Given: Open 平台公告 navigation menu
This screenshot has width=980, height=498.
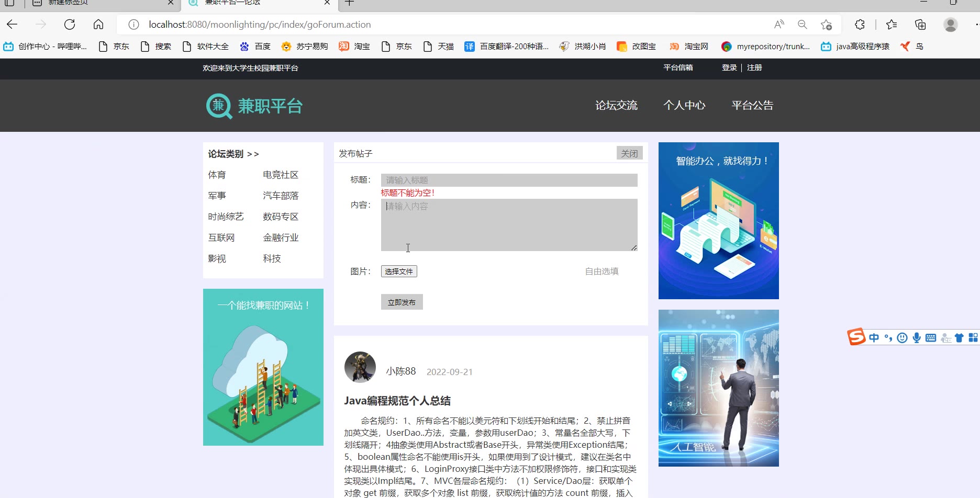Looking at the screenshot, I should coord(752,106).
